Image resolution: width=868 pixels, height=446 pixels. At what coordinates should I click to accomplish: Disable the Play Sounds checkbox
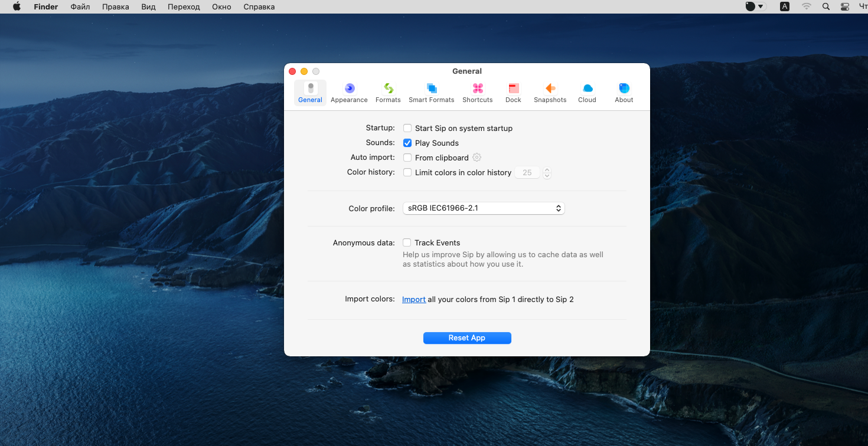point(407,143)
